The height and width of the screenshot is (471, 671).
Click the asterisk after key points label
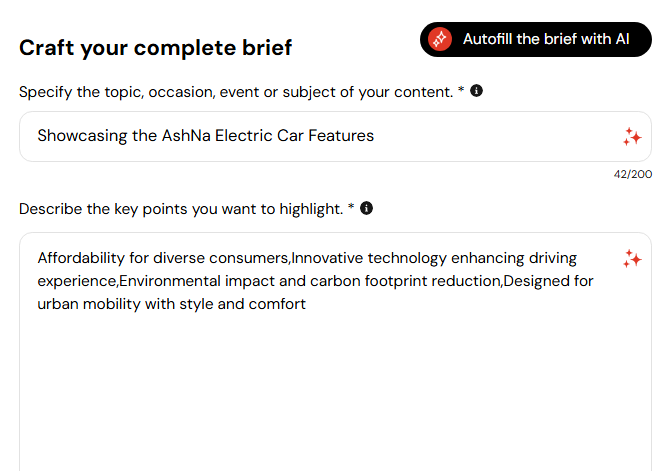point(351,207)
